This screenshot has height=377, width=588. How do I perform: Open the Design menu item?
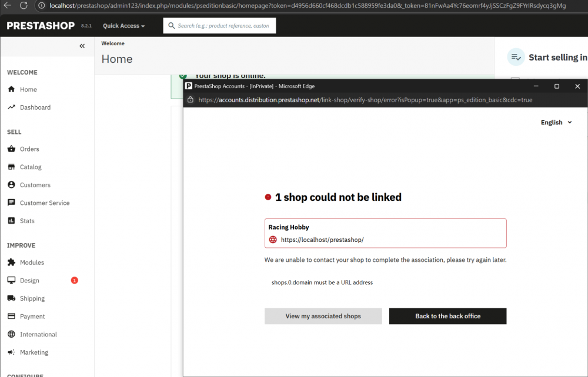29,281
